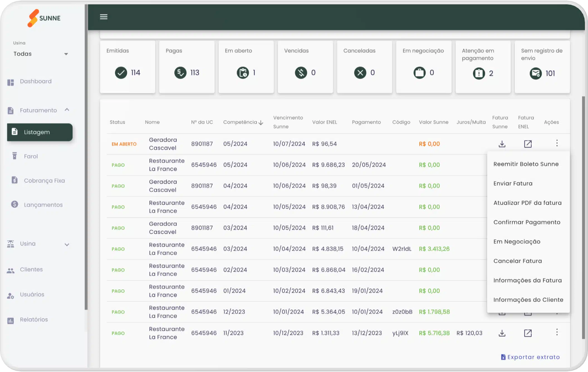Open the hamburger menu icon
Screen dimensions: 588x372
click(x=104, y=17)
